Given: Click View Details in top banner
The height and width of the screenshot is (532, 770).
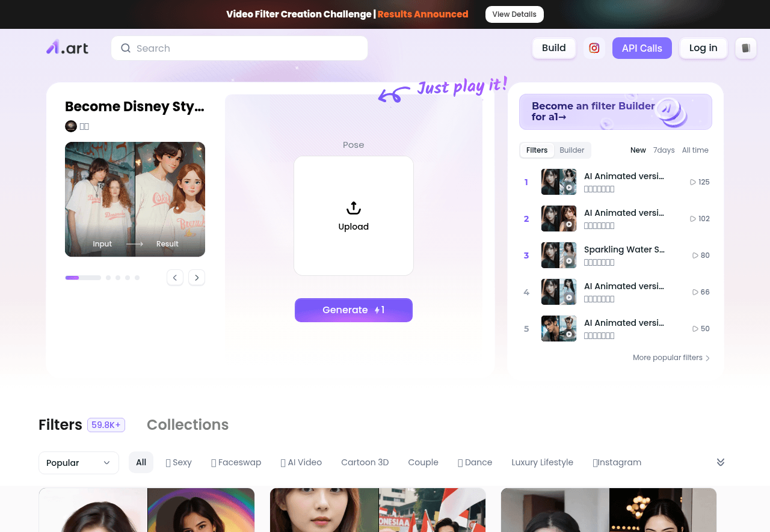Looking at the screenshot, I should (514, 14).
